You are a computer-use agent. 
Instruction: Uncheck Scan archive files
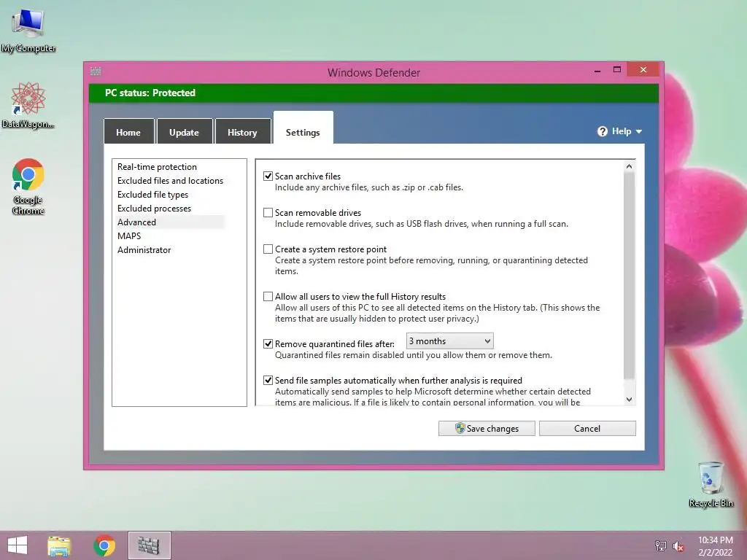268,176
